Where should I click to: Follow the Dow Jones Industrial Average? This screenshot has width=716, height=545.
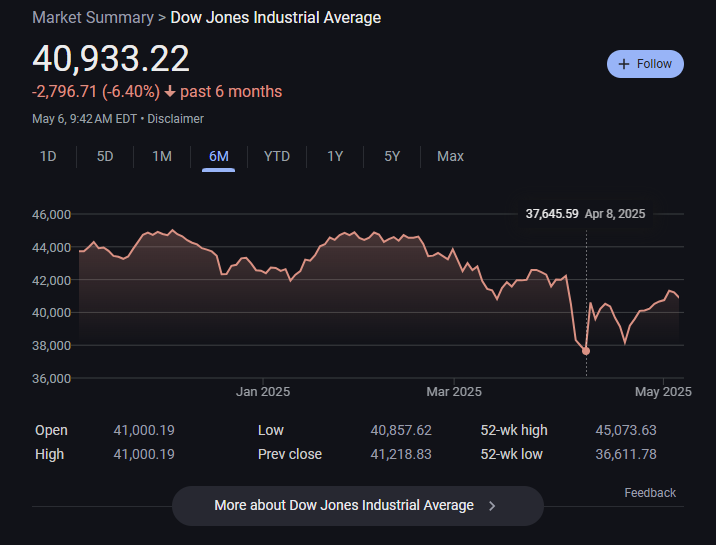click(645, 64)
